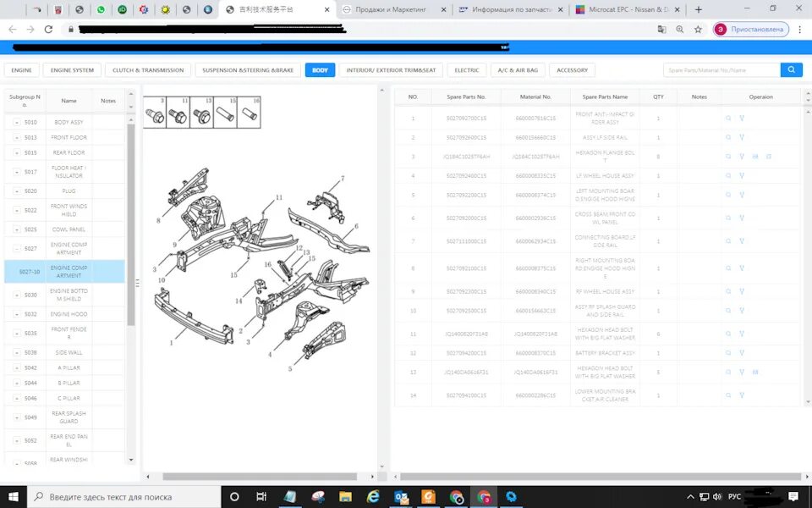Select subgroup row 5027-10 ENGINE COMPARTMENT
The image size is (812, 508).
64,272
